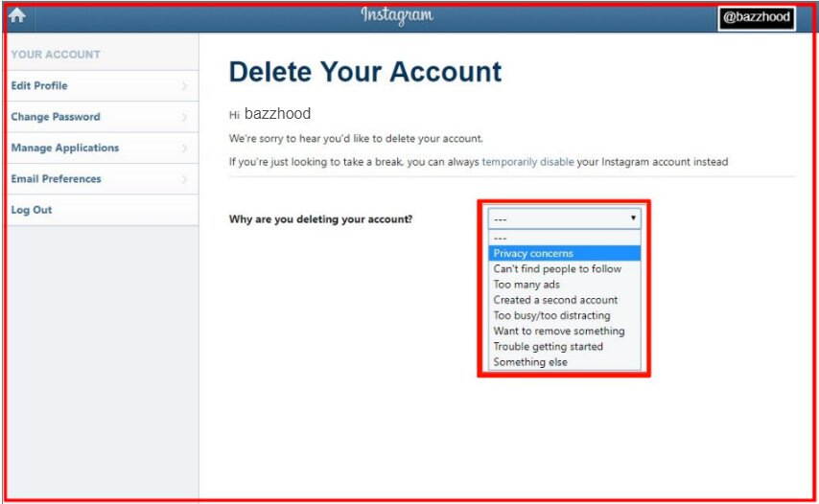
Task: Click the YOUR ACCOUNT sidebar header
Action: click(56, 55)
